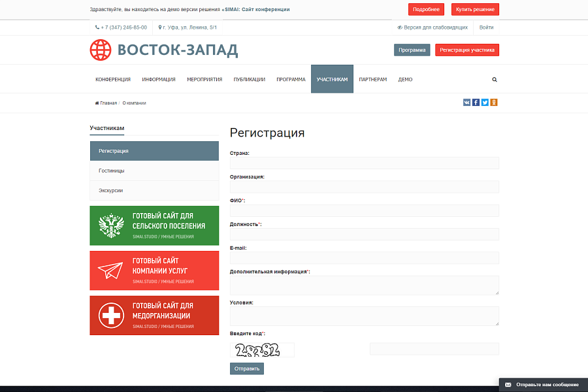Open the Odnoklassniki social icon
Screen dimensions: 588x392
click(x=494, y=102)
